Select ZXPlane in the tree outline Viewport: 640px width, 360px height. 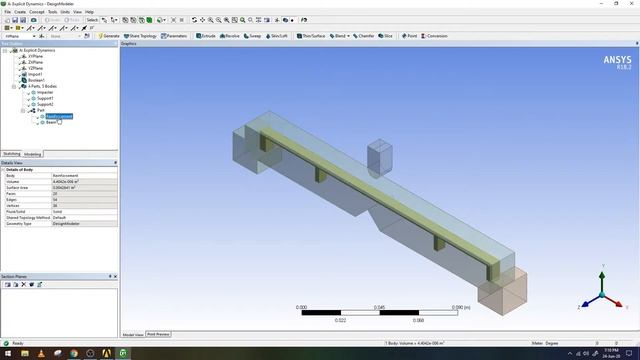click(36, 62)
